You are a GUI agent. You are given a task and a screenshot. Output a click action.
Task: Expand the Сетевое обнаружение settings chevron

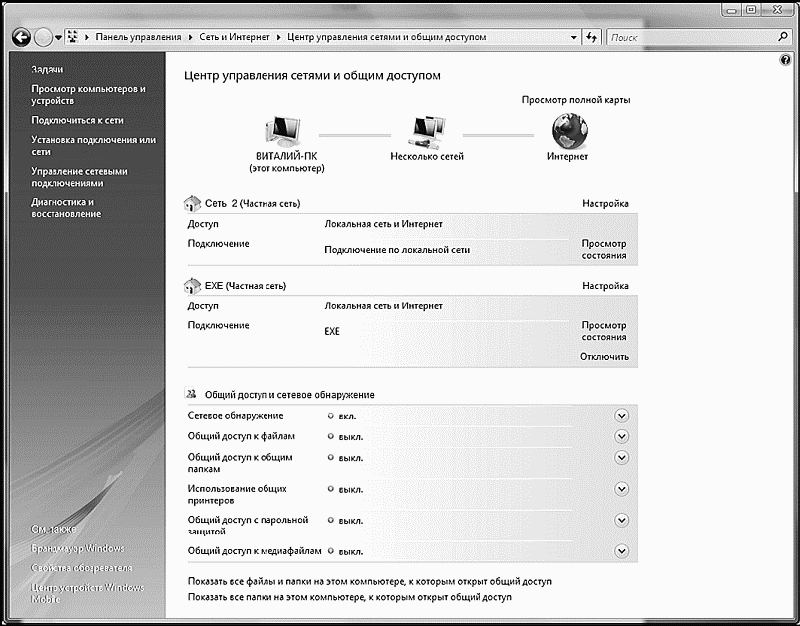[621, 416]
